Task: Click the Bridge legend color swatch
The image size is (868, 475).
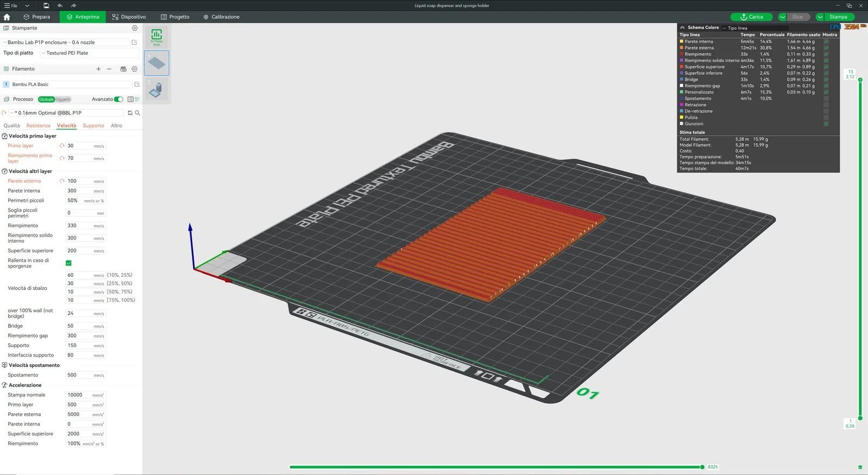Action: 681,79
